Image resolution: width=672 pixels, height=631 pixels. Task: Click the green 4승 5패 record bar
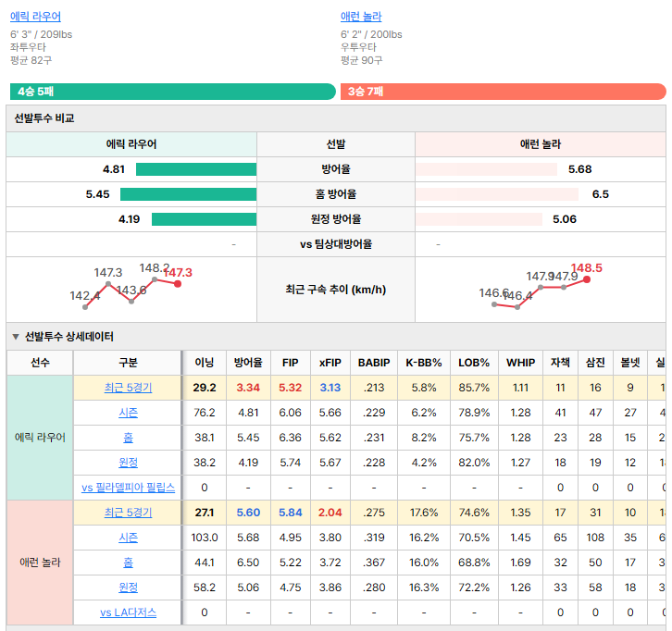[173, 92]
